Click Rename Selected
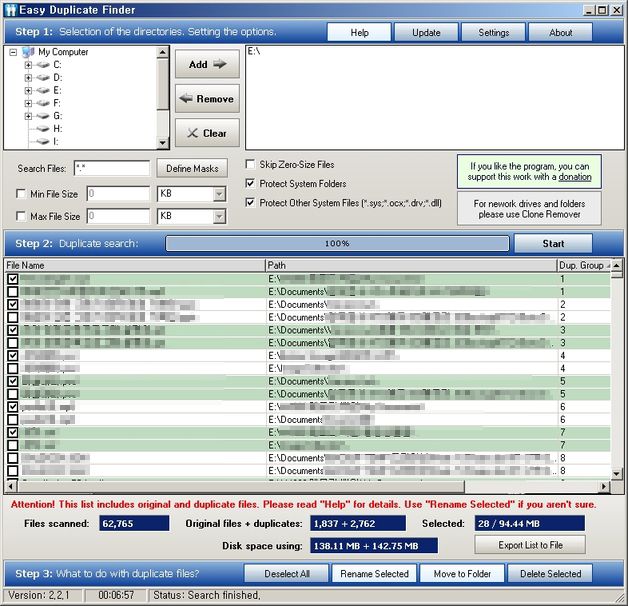This screenshot has width=628, height=606. coord(374,574)
